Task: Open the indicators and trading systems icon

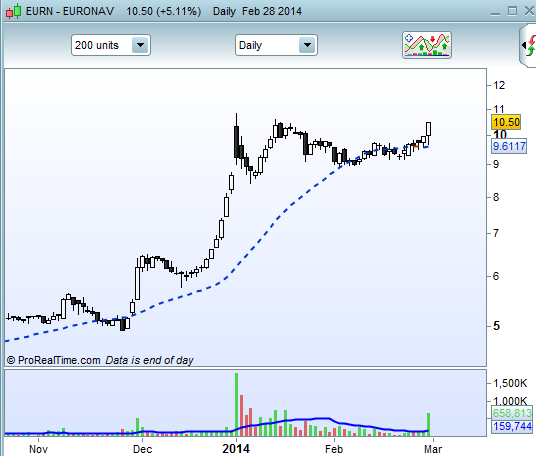Action: tap(427, 45)
